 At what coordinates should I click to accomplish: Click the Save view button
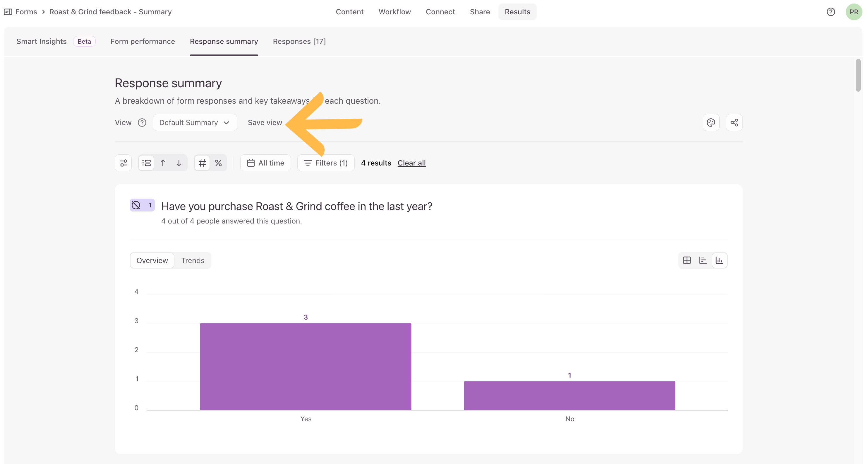click(265, 122)
